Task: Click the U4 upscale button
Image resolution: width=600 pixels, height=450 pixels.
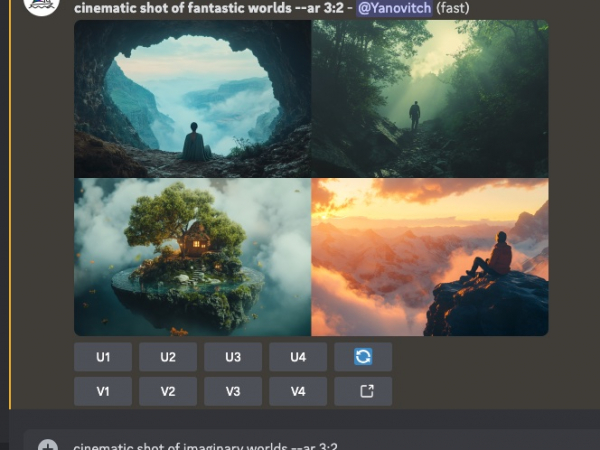Action: pos(298,357)
